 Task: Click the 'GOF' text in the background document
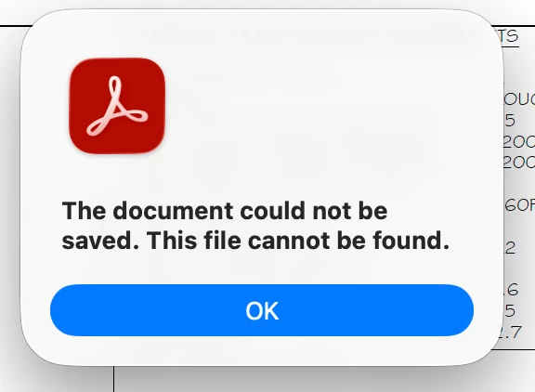pyautogui.click(x=519, y=204)
